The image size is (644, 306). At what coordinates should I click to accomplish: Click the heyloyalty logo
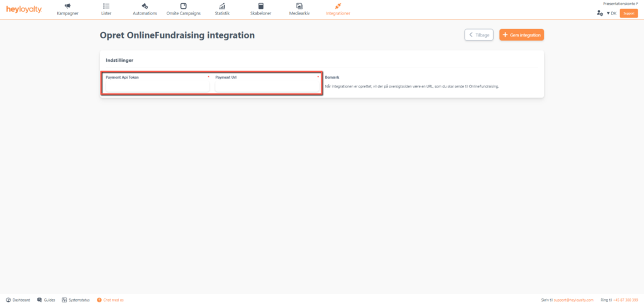coord(24,9)
